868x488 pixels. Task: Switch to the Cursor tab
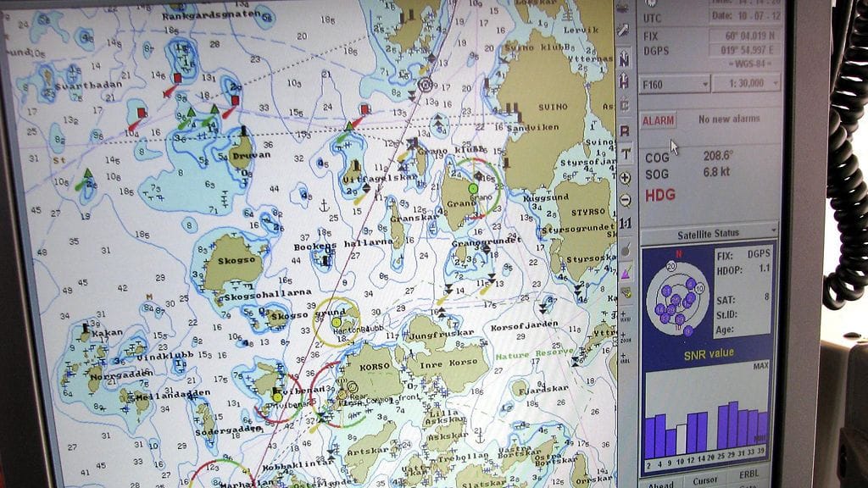(x=705, y=480)
